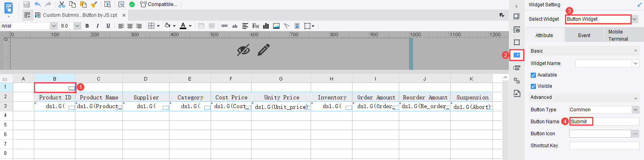Pick background fill color bucket
This screenshot has height=160, width=644.
click(x=167, y=26)
